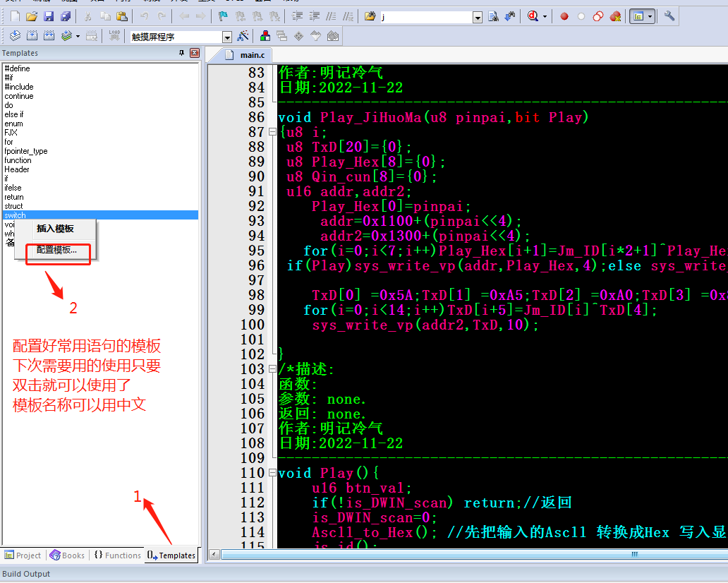Open the Pack Installer icon

[333, 36]
